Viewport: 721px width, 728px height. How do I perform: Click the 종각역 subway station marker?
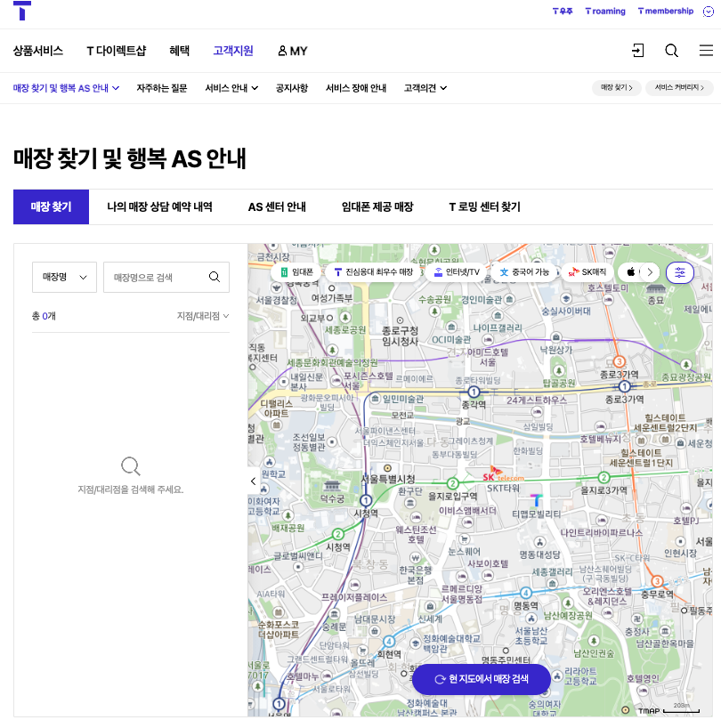pos(473,392)
